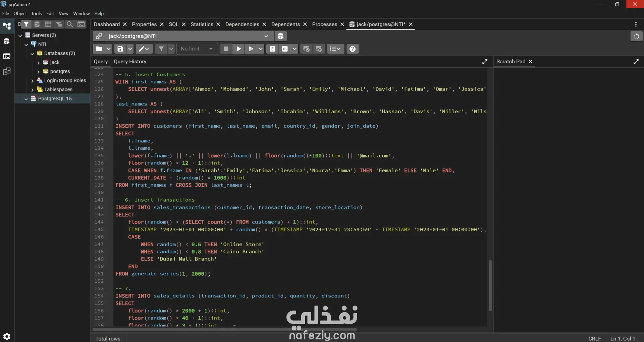Click the Save File disk icon

120,49
